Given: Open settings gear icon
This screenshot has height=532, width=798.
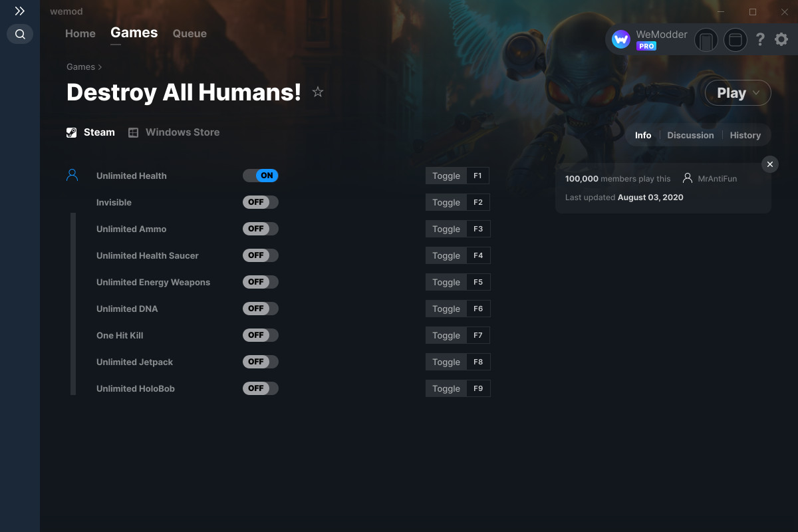Looking at the screenshot, I should tap(781, 40).
